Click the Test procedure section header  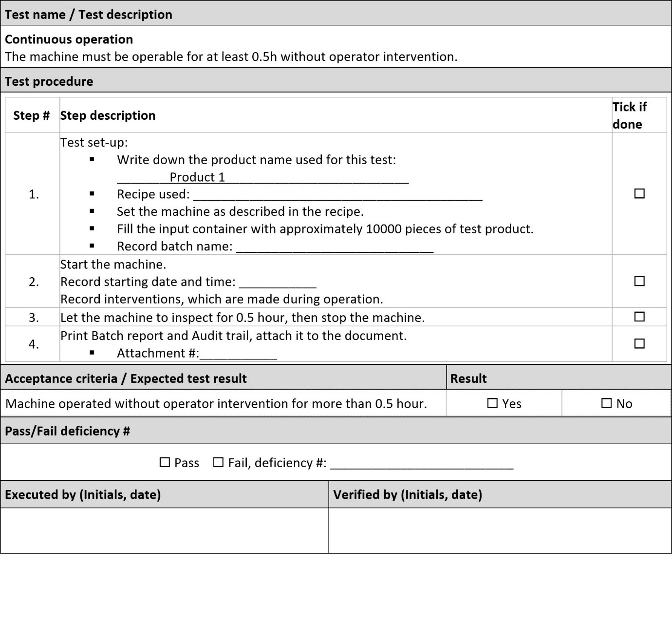[x=49, y=81]
